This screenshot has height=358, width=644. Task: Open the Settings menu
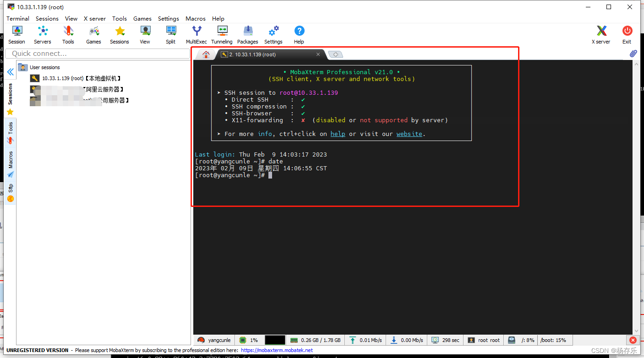click(x=169, y=19)
